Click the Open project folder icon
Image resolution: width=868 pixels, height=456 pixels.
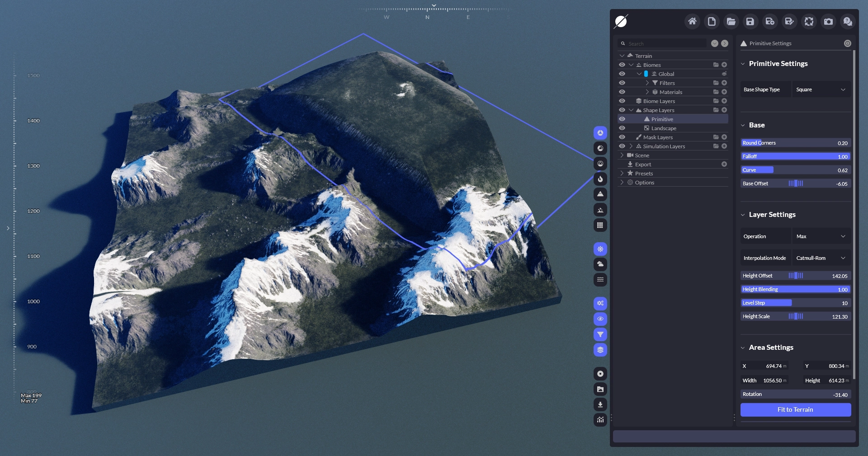731,21
